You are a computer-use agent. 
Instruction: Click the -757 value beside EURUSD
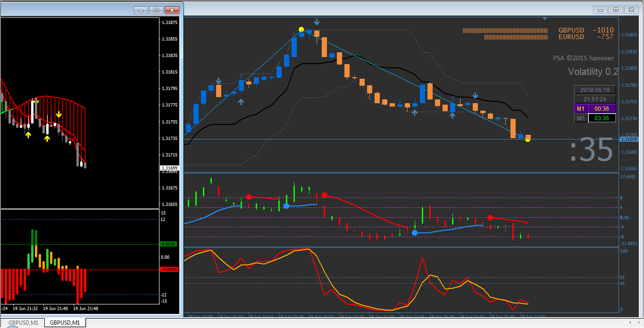pyautogui.click(x=605, y=37)
